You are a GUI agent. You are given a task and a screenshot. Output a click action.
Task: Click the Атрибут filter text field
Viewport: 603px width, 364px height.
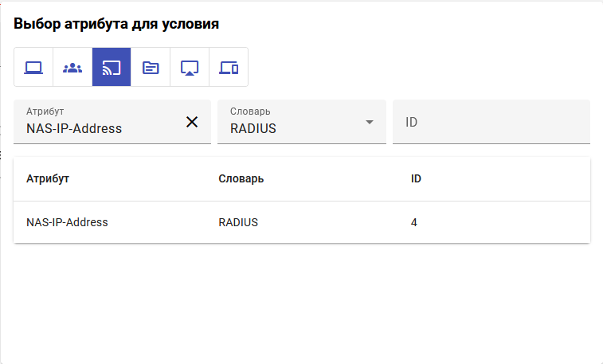pos(100,127)
